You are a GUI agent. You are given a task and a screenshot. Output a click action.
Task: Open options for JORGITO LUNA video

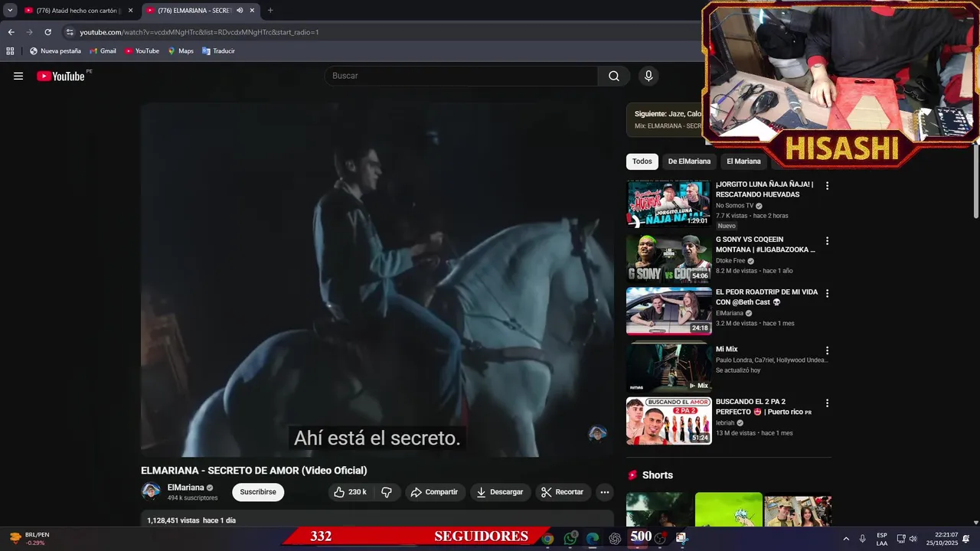[x=827, y=186]
